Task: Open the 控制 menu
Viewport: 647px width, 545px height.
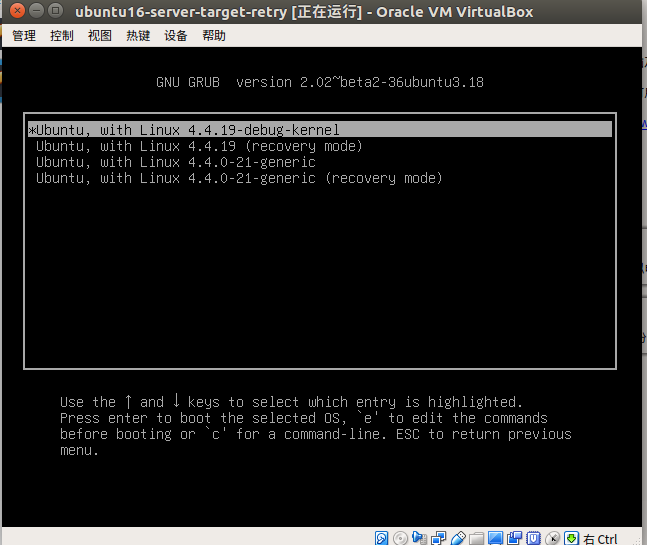Action: (x=62, y=36)
